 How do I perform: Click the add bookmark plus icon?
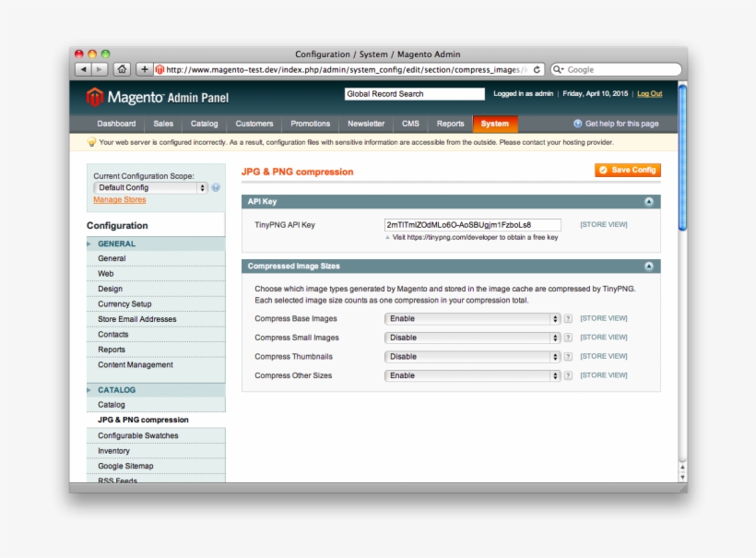143,68
